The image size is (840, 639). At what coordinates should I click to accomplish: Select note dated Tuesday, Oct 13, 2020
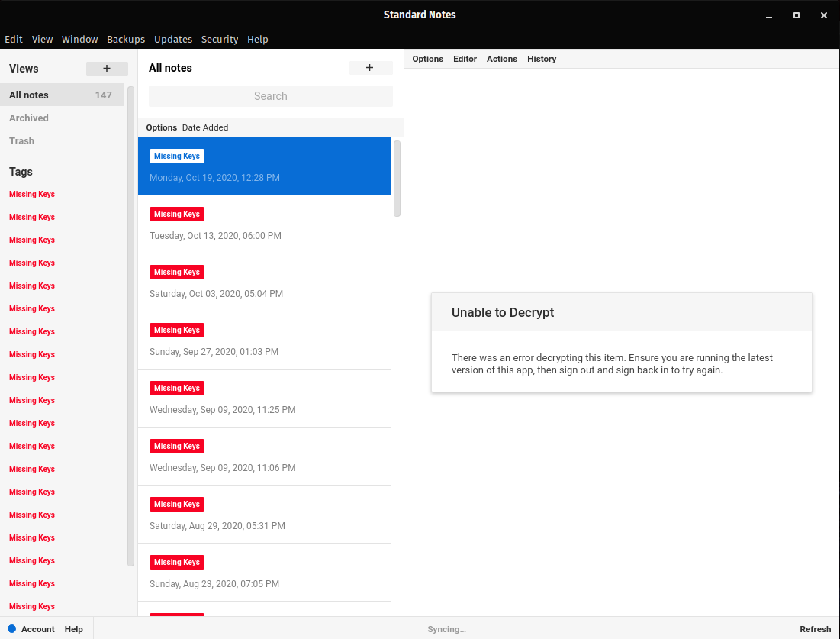point(264,224)
